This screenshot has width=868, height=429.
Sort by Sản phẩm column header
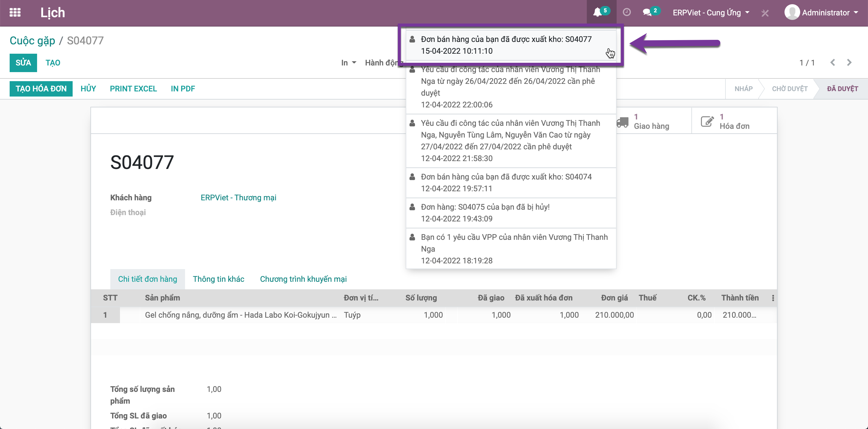[x=162, y=298]
